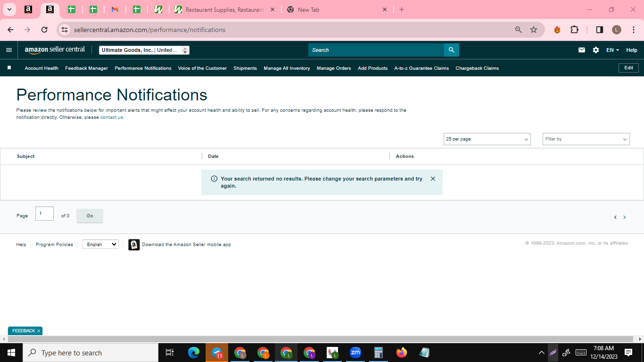View site information icon in address bar
This screenshot has height=362, width=644.
coord(65,30)
